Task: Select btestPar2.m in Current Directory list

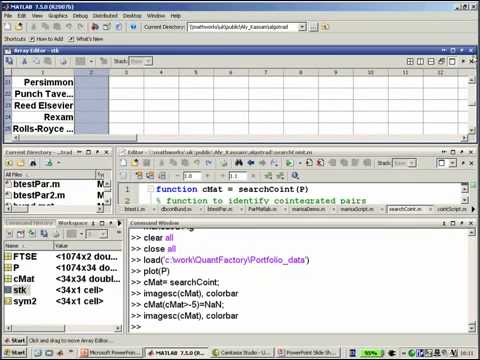Action: pos(39,195)
